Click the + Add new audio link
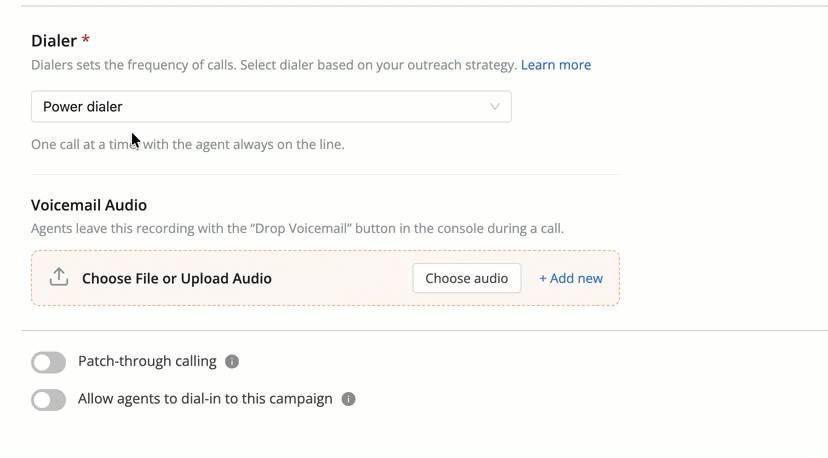 pyautogui.click(x=571, y=278)
